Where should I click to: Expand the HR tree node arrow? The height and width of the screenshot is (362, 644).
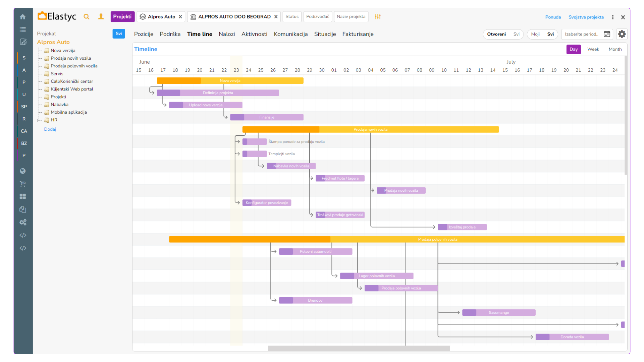pyautogui.click(x=39, y=120)
